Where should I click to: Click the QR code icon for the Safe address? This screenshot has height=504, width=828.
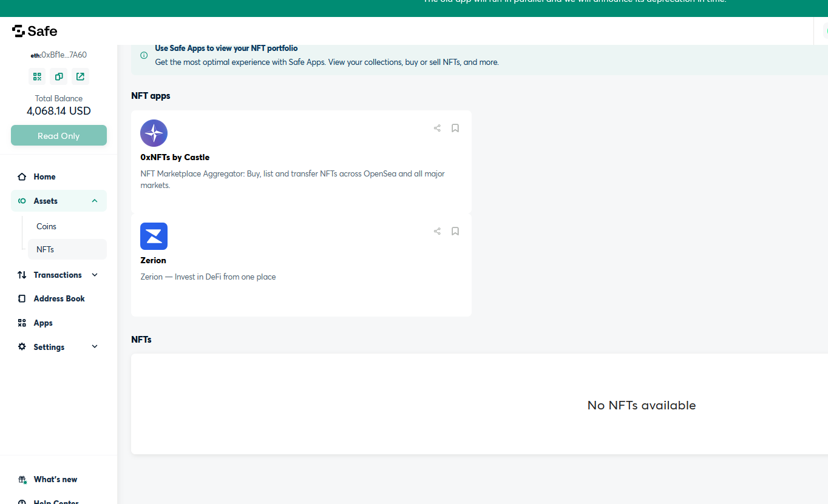tap(37, 76)
